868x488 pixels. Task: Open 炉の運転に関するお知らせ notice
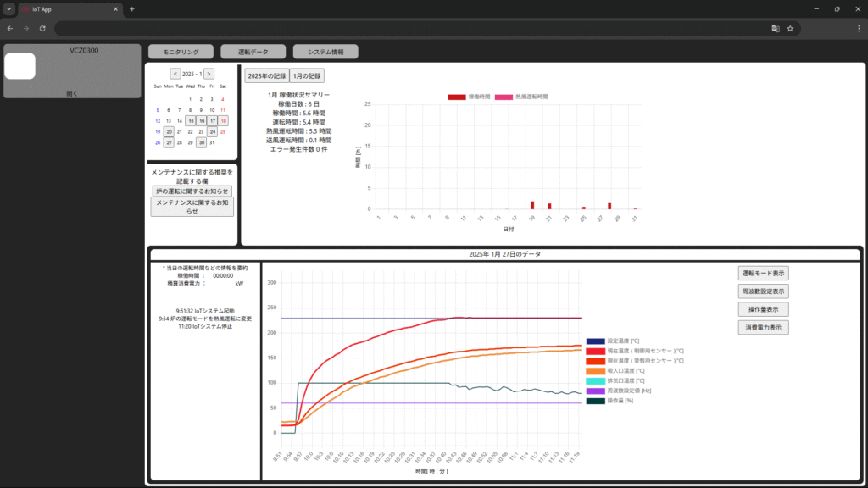click(192, 191)
